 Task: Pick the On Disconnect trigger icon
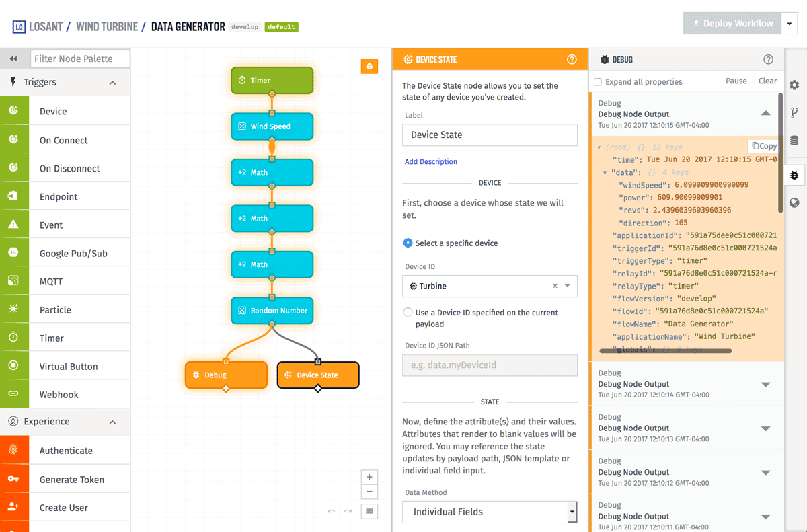coord(14,168)
